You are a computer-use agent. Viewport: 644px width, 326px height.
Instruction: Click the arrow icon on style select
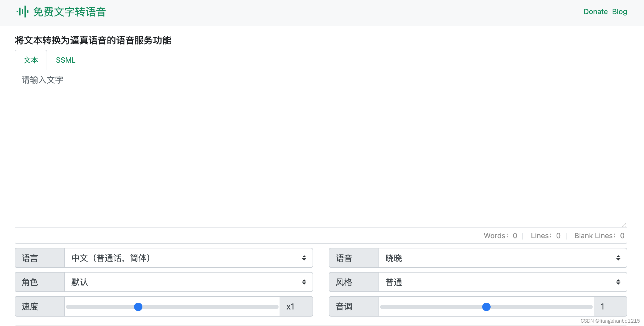(618, 282)
